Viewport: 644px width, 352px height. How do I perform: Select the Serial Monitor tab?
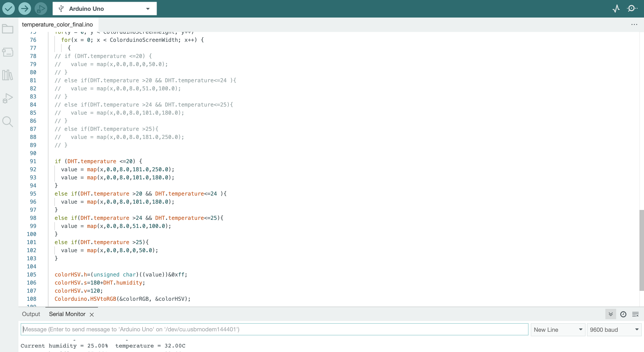point(67,314)
